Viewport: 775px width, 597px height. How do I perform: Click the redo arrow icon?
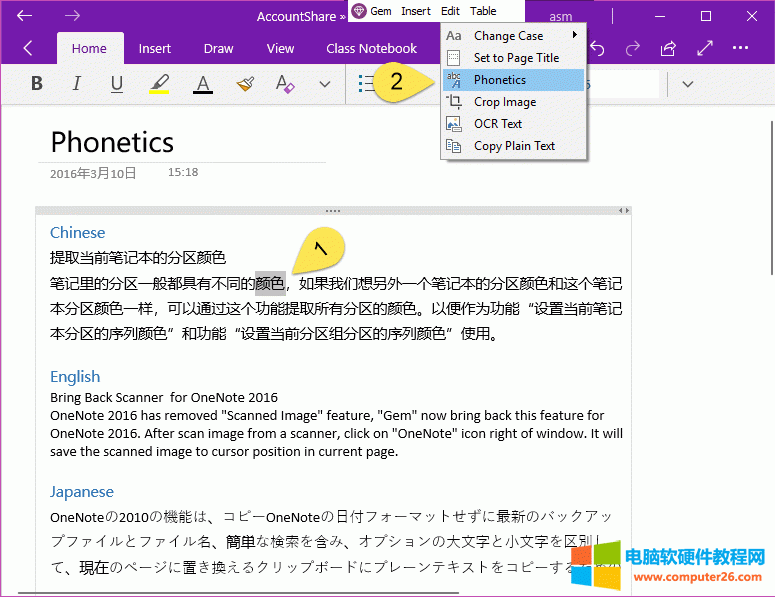(x=632, y=48)
